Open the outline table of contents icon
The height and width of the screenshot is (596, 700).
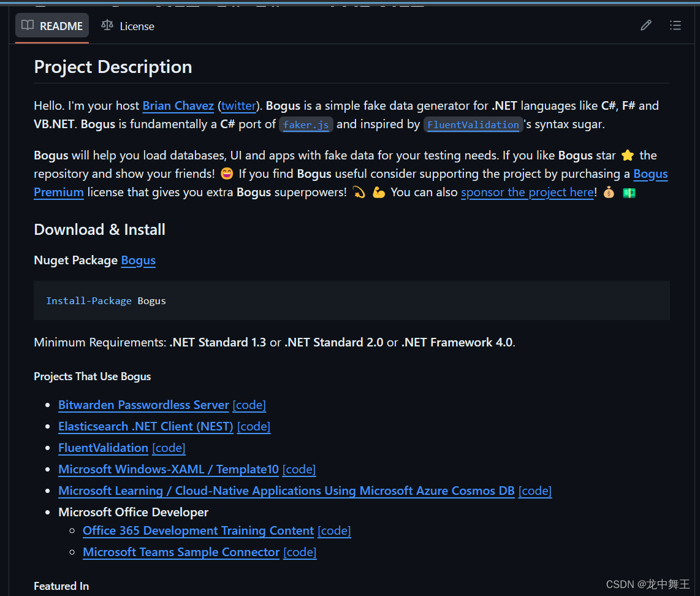(x=675, y=26)
